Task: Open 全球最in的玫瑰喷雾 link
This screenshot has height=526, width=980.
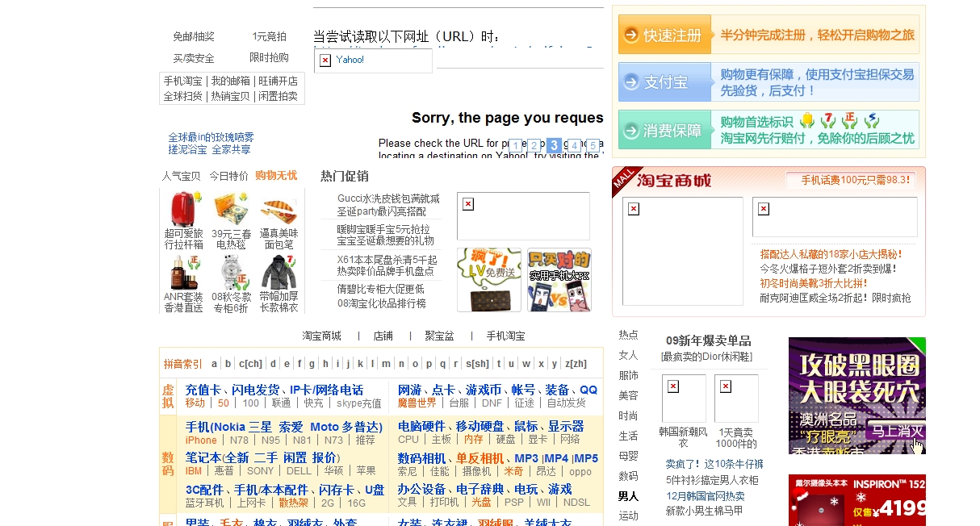Action: 211,137
